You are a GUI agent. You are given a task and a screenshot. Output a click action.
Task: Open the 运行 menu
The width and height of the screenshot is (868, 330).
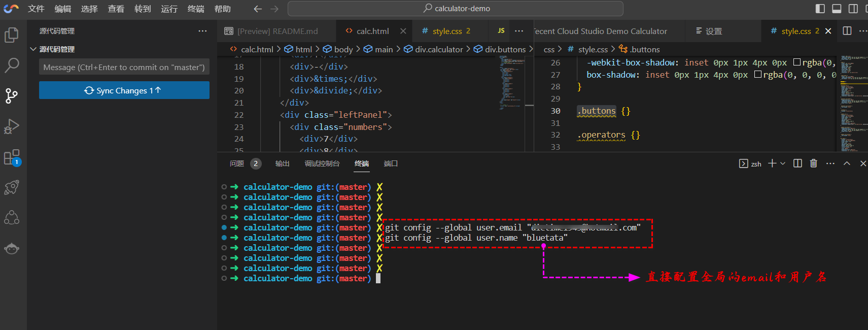pos(169,9)
